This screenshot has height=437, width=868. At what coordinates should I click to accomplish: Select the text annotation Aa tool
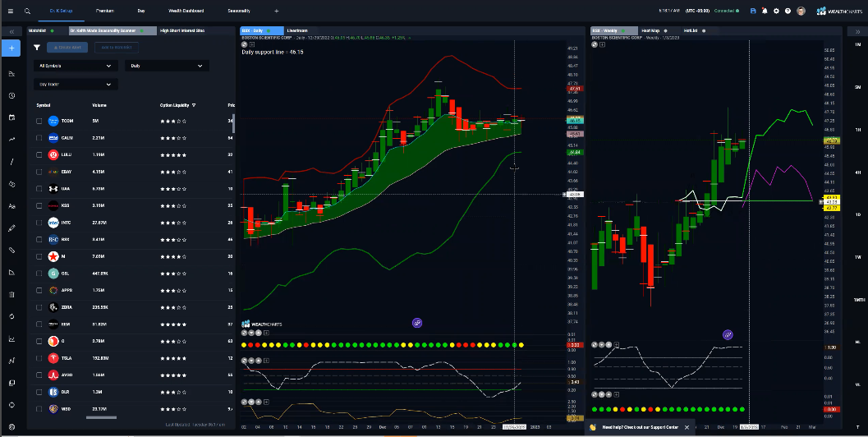(11, 206)
